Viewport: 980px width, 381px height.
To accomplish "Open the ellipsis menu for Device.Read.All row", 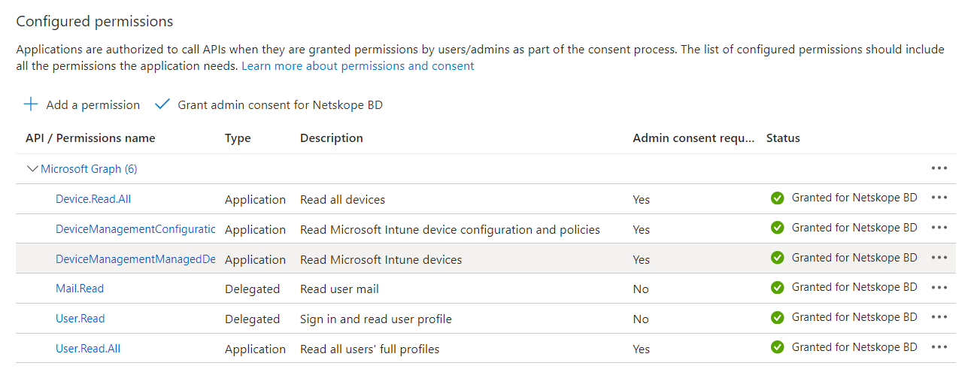I will (939, 198).
